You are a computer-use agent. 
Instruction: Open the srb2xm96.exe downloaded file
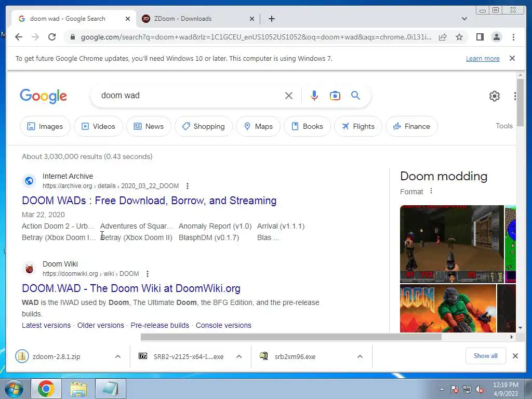point(295,356)
